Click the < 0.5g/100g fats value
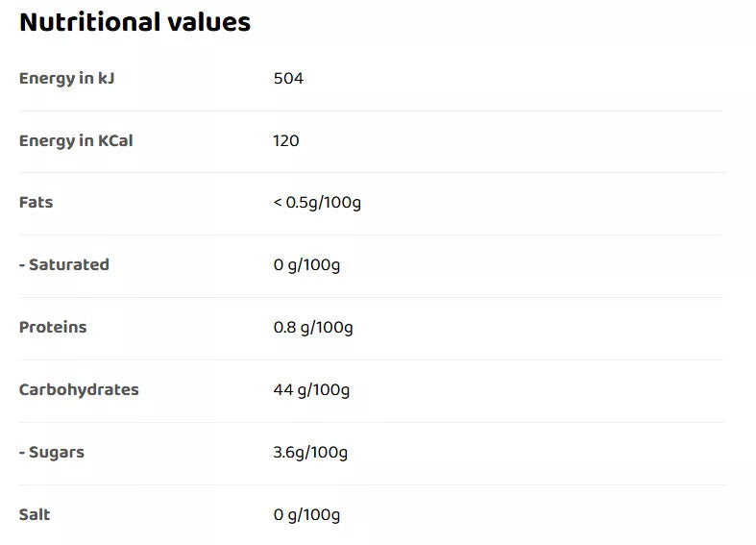 click(x=317, y=203)
